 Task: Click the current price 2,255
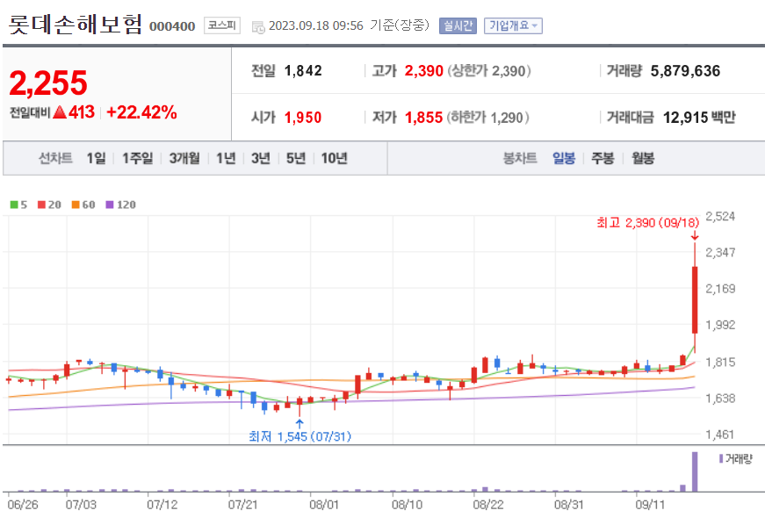coord(48,83)
